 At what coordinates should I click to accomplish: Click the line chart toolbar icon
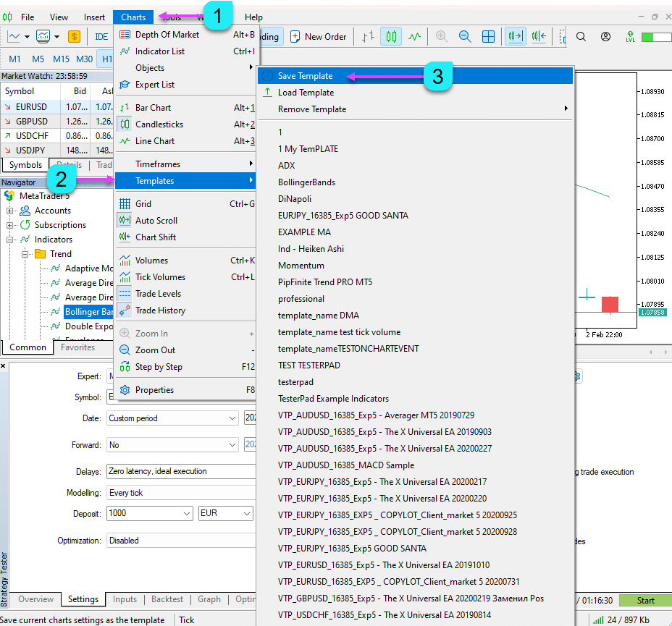tap(414, 36)
